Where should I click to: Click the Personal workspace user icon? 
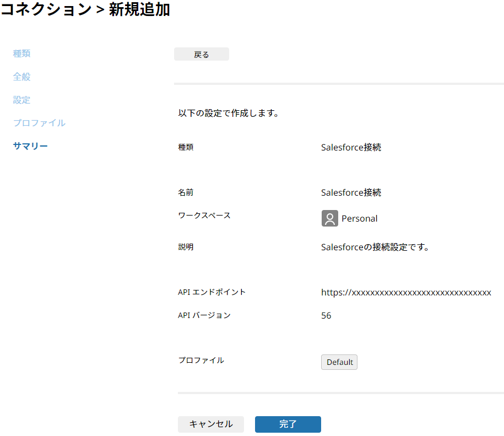(329, 218)
